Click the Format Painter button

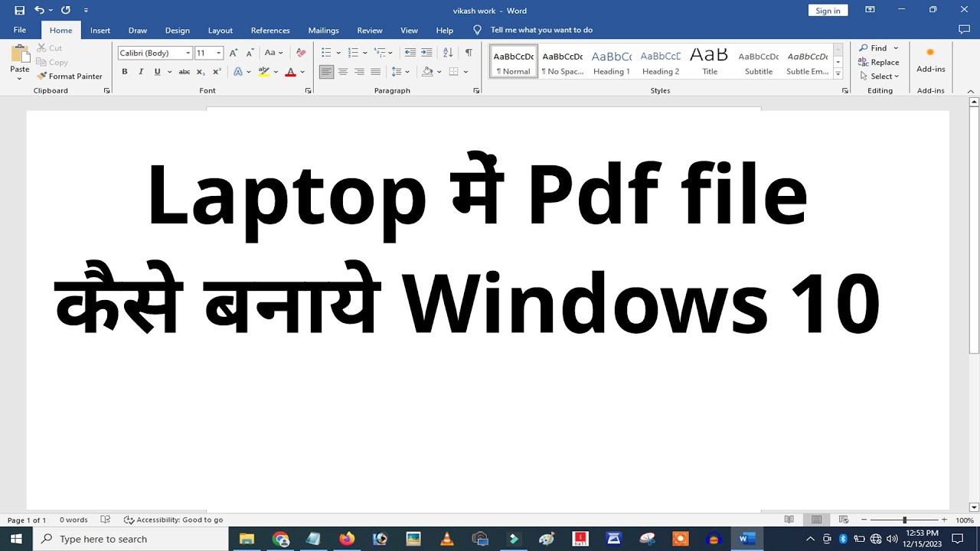(x=69, y=76)
